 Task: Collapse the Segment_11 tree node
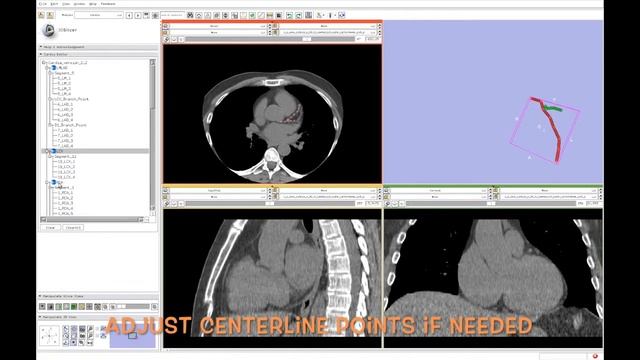pos(51,156)
